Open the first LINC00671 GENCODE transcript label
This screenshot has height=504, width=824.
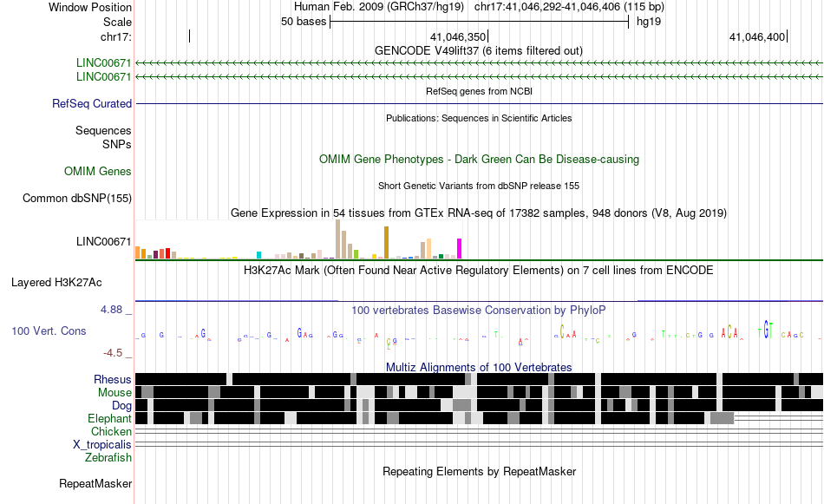103,63
